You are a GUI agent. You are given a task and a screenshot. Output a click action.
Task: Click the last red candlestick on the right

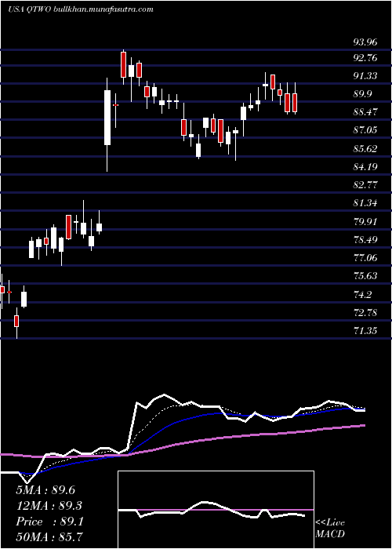295,102
